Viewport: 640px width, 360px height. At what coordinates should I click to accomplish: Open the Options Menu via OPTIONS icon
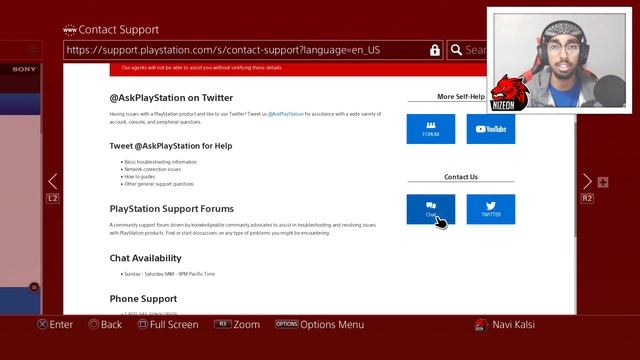point(287,324)
